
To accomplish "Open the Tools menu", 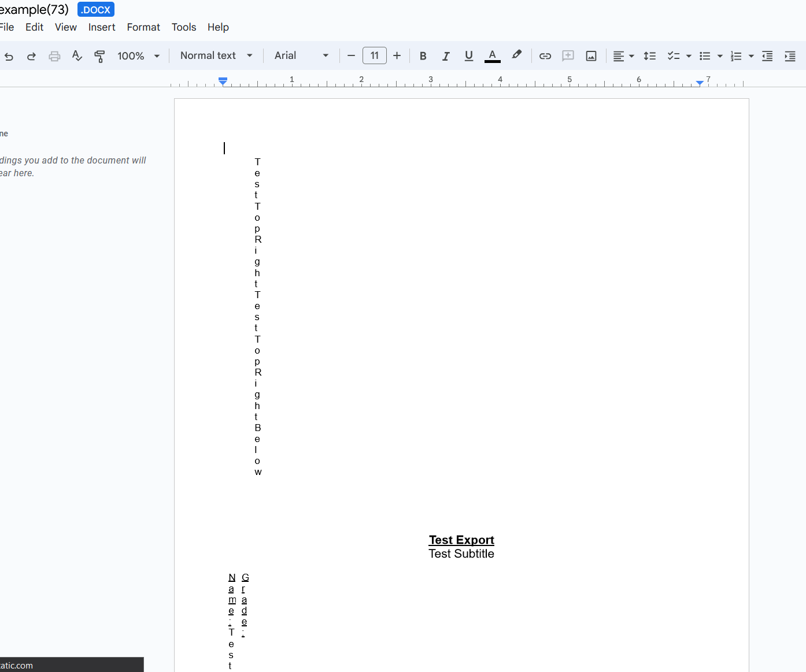I will [184, 27].
